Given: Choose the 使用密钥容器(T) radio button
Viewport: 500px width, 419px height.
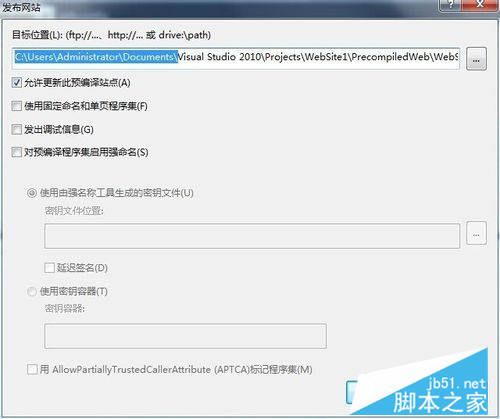Looking at the screenshot, I should click(32, 292).
